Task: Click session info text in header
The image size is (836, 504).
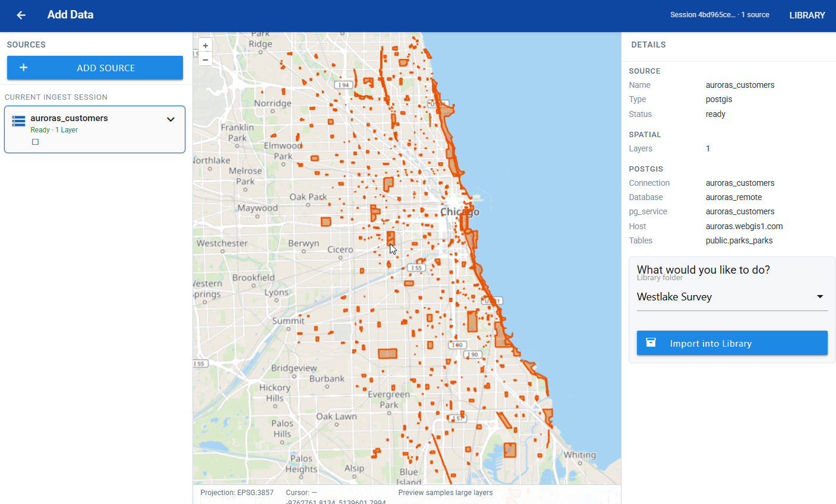Action: pos(720,15)
